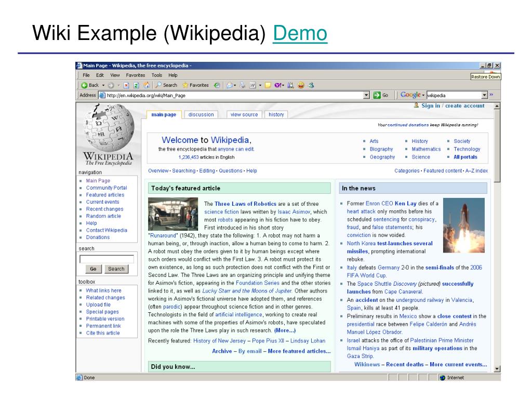Open the Edit menu
The width and height of the screenshot is (532, 399).
(100, 75)
